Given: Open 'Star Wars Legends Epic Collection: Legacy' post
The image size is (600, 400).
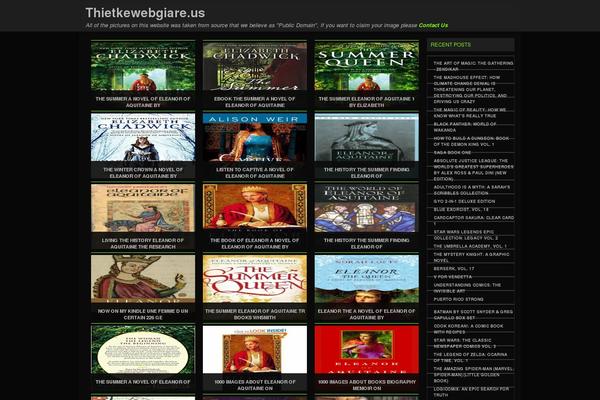Looking at the screenshot, I should (466, 235).
